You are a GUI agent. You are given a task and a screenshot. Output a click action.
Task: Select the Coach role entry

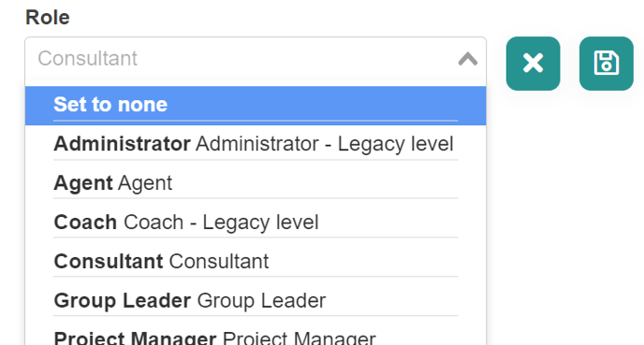(x=256, y=223)
